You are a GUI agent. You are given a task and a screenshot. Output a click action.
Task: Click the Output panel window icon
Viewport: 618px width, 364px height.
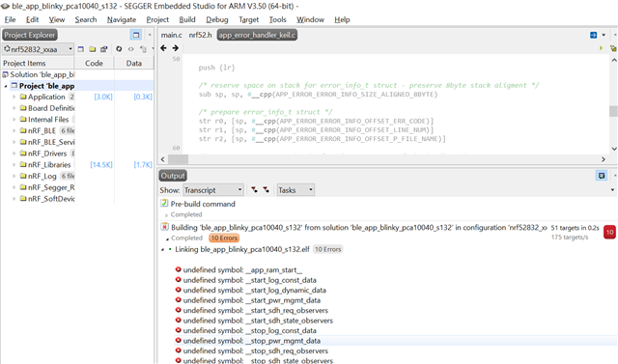pos(602,176)
